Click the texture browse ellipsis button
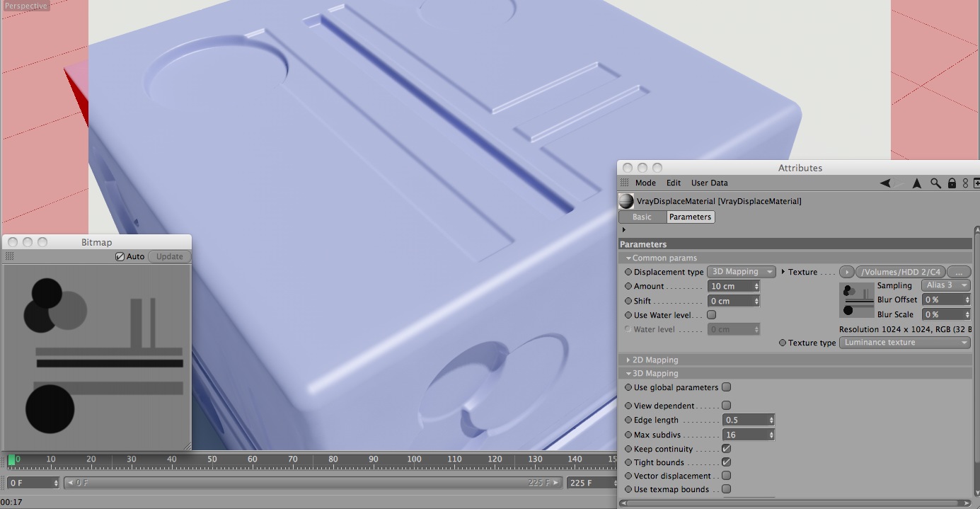980x509 pixels. [959, 272]
